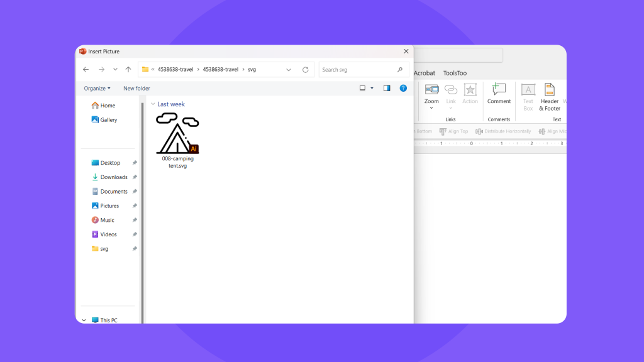Screen dimensions: 644x362
Task: Open the Gallery section in the sidebar
Action: point(106,119)
